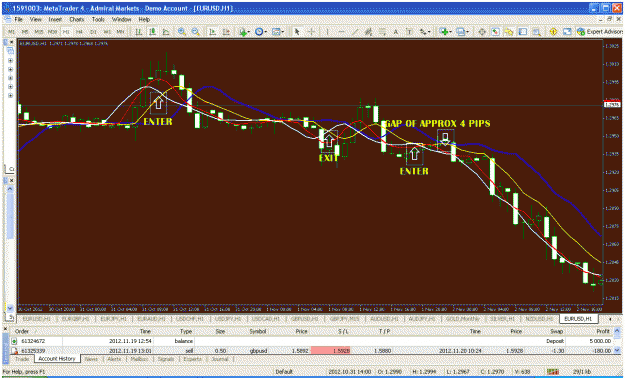This screenshot has height=378, width=625.
Task: Select the horizontal line drawing tool
Action: (341, 32)
